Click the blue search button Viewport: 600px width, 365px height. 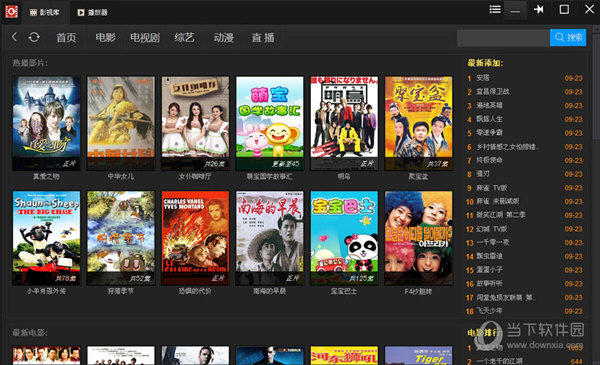(568, 37)
